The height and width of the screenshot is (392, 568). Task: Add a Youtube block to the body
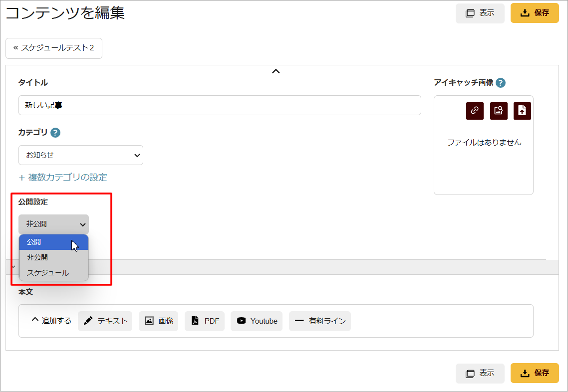pyautogui.click(x=257, y=321)
